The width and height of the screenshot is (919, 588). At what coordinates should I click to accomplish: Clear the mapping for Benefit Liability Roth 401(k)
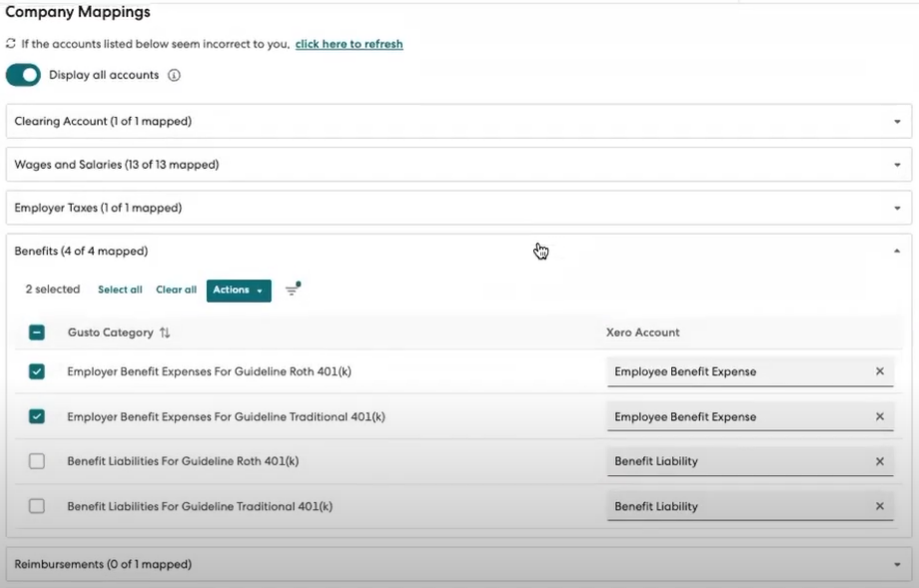point(879,461)
